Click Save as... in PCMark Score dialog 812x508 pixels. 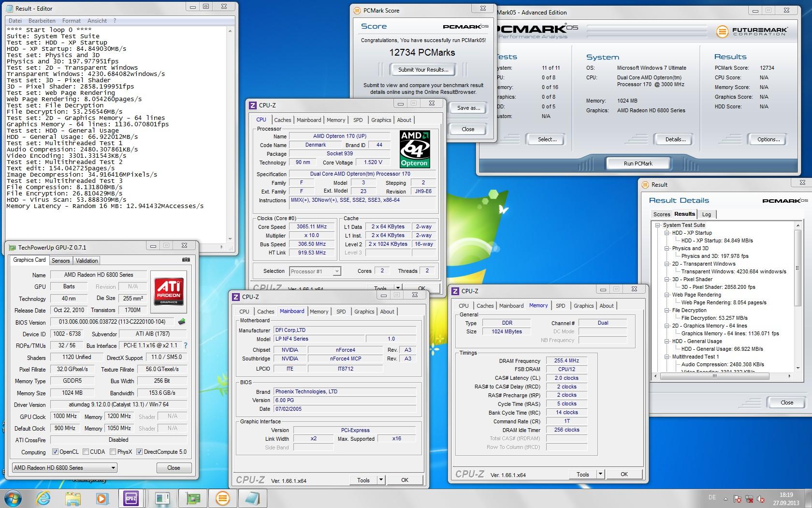pos(468,108)
